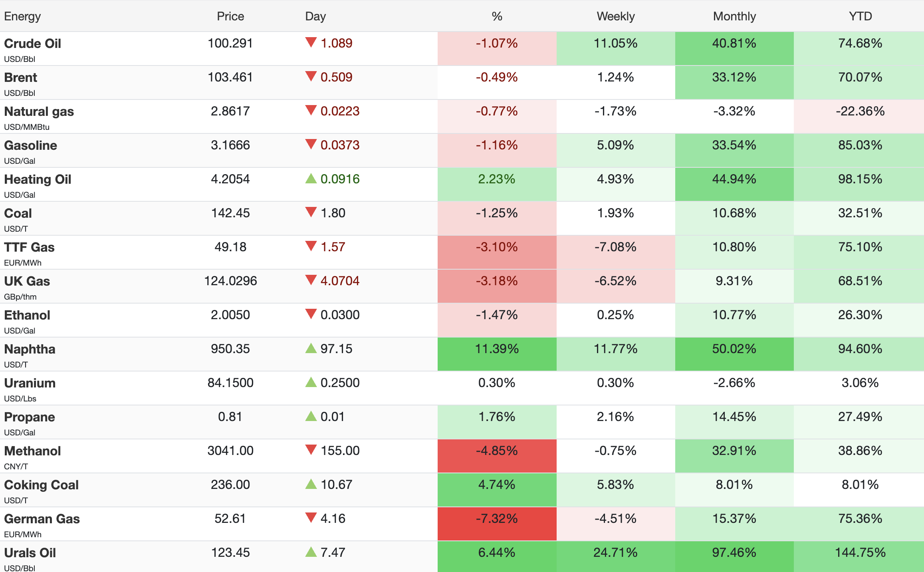This screenshot has width=924, height=572.
Task: Select the Coking Coal link
Action: tap(41, 485)
